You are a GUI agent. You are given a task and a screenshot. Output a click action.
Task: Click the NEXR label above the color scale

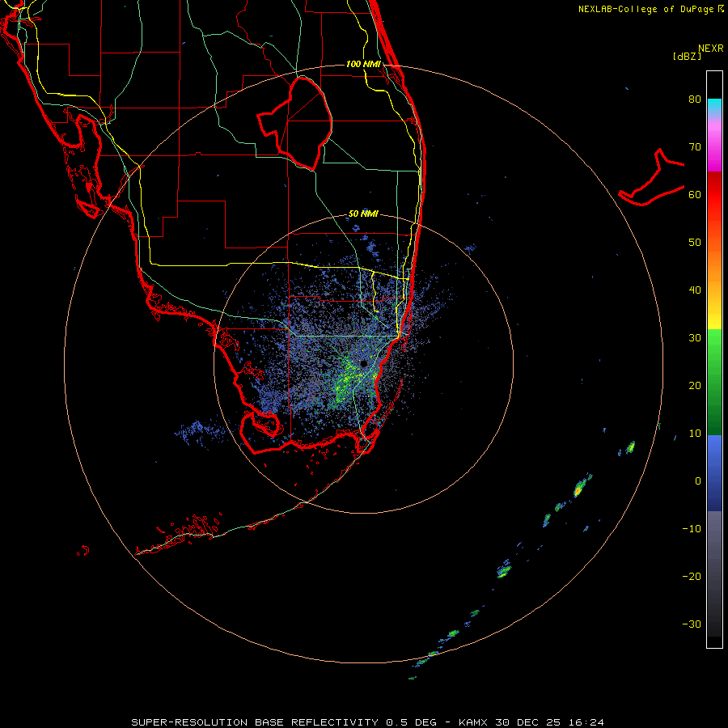(x=711, y=49)
